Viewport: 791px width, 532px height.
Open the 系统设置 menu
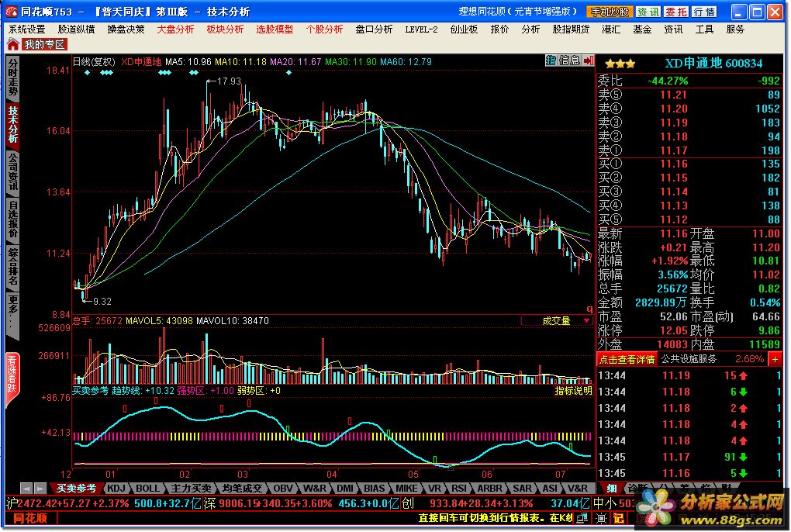pos(26,29)
